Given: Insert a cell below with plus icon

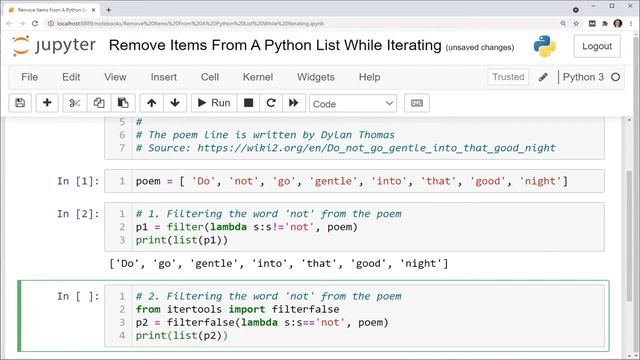Looking at the screenshot, I should (47, 103).
